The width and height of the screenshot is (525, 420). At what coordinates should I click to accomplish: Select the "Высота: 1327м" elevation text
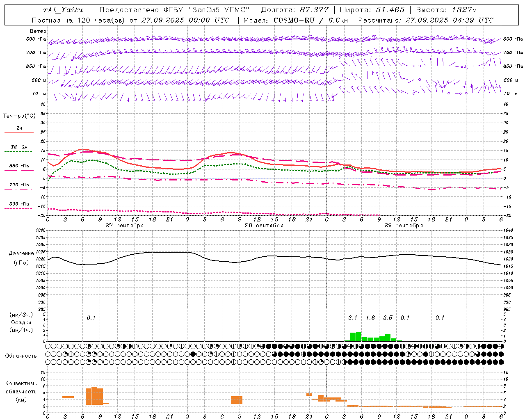[x=446, y=10]
